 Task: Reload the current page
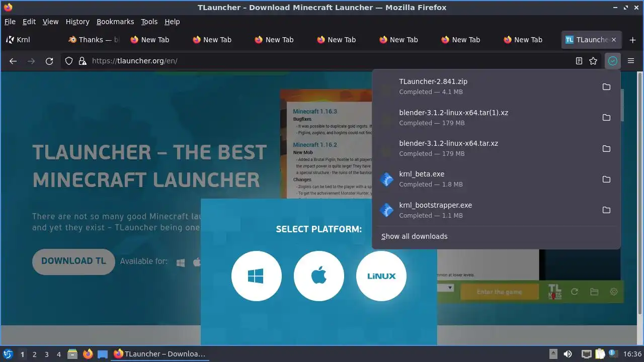(x=49, y=61)
